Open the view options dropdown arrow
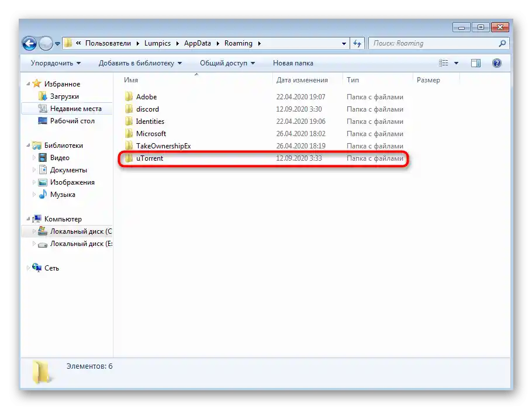 [x=457, y=63]
